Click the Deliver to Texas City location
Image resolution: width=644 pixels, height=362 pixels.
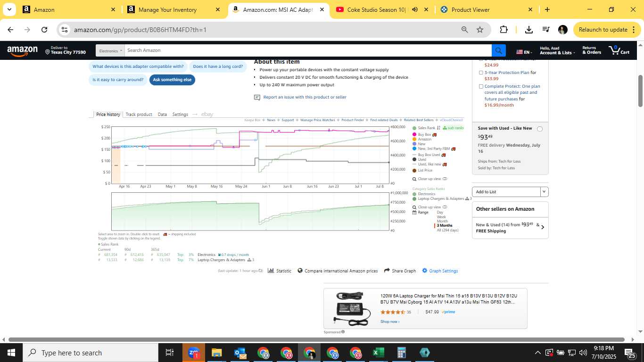tap(66, 50)
